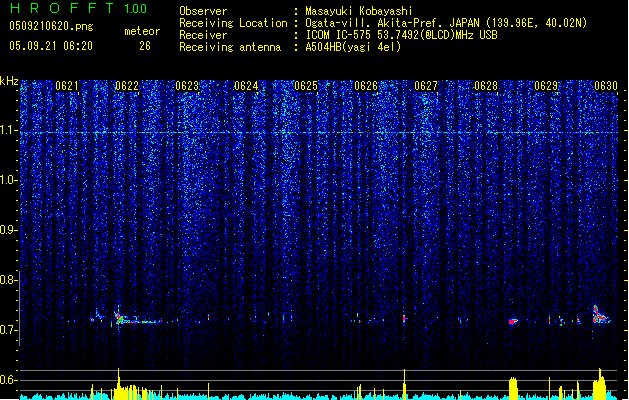
Task: Click the 0.8 frequency axis label
Action: (8, 280)
